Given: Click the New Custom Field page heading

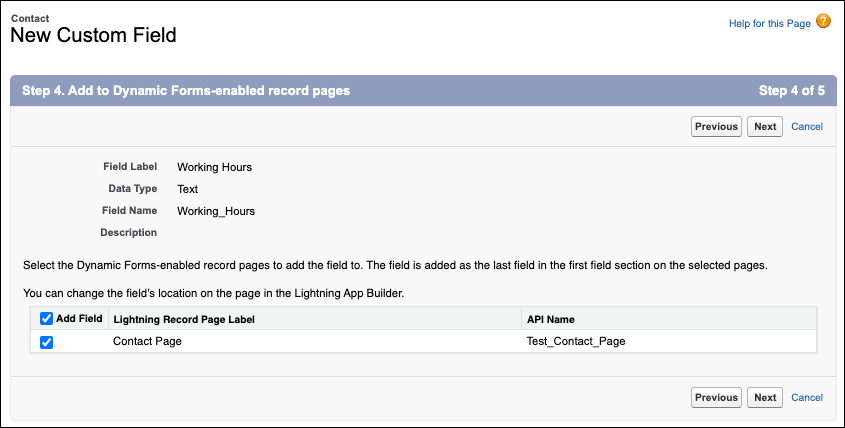Looking at the screenshot, I should [x=93, y=36].
